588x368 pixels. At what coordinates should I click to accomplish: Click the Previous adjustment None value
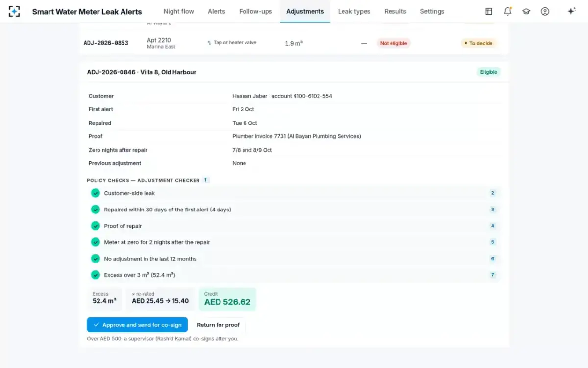point(239,163)
